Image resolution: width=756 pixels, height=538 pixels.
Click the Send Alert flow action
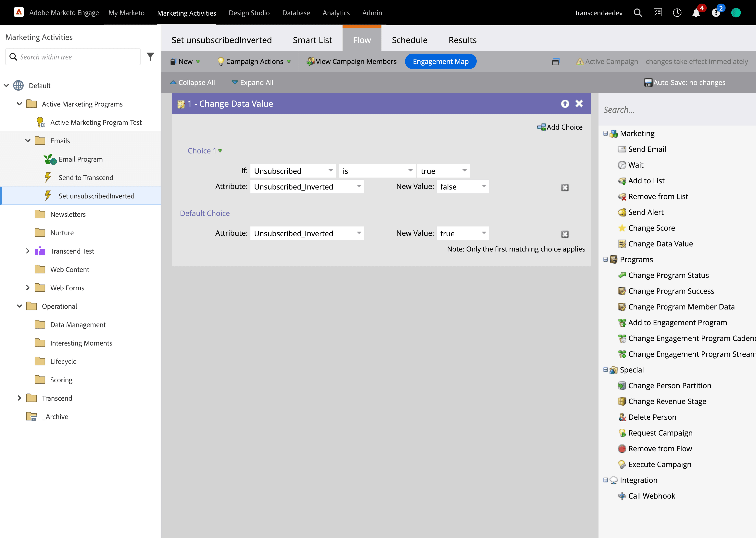pos(645,212)
